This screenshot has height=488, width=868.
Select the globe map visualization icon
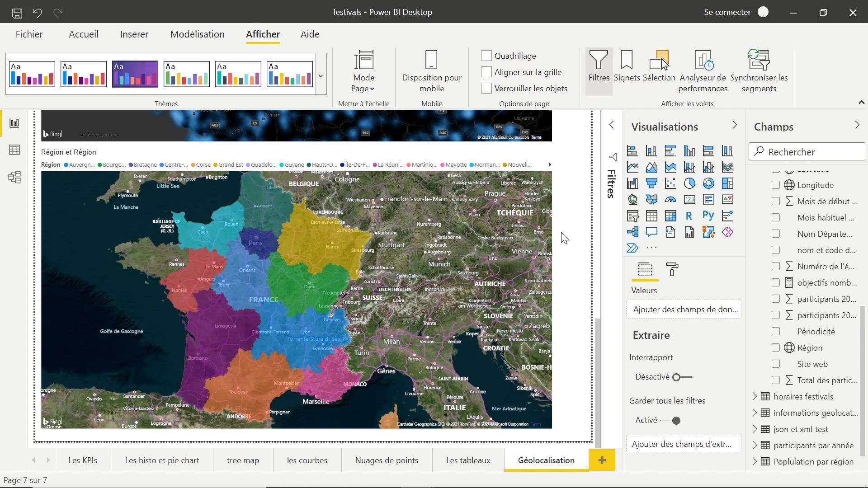click(632, 200)
